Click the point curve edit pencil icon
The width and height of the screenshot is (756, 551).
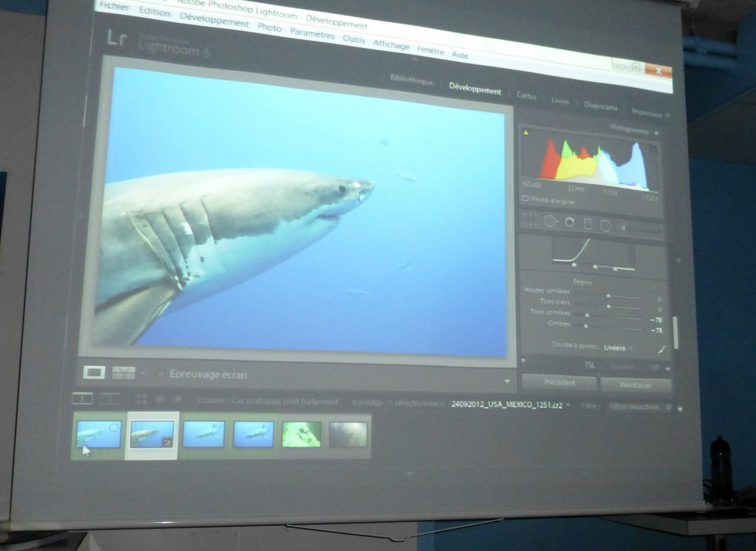661,349
